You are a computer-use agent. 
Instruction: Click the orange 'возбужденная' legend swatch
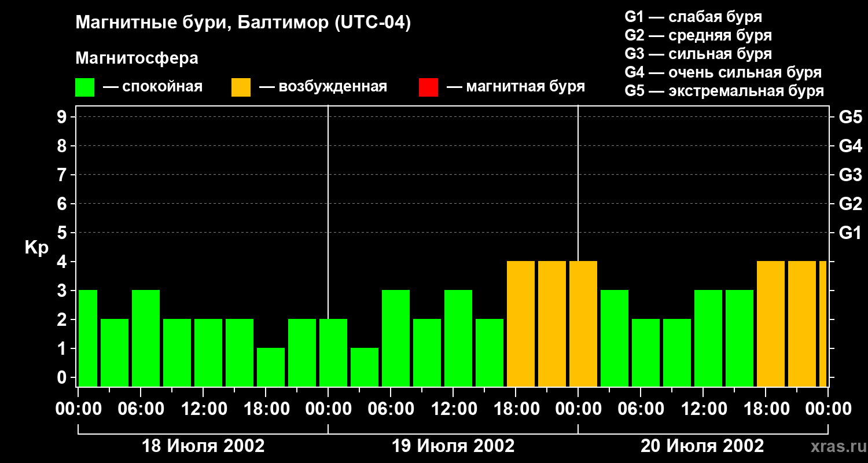tap(241, 87)
